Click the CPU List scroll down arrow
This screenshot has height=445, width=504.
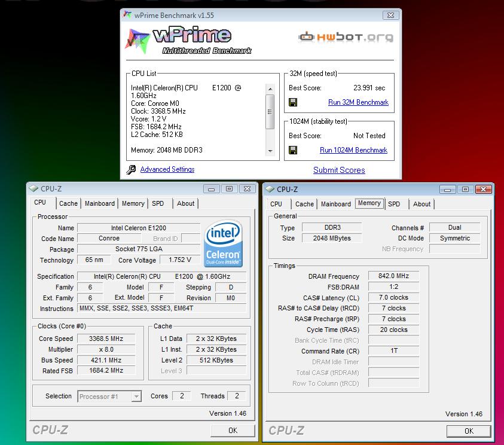(x=270, y=151)
